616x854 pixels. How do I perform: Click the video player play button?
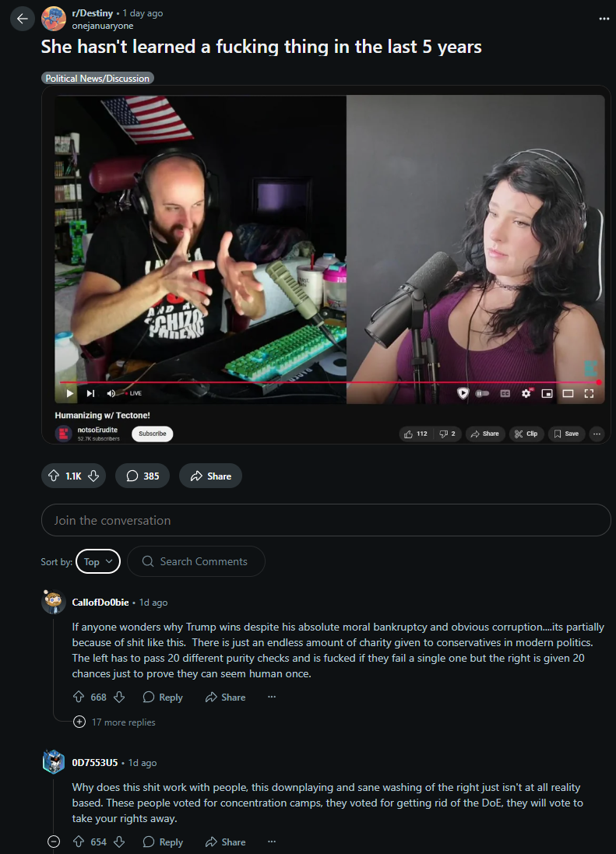70,393
